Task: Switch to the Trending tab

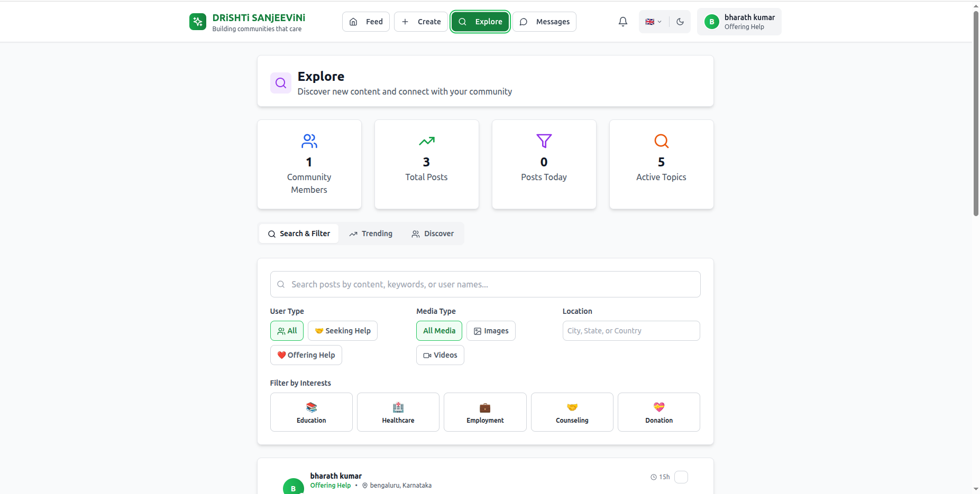Action: (x=371, y=234)
